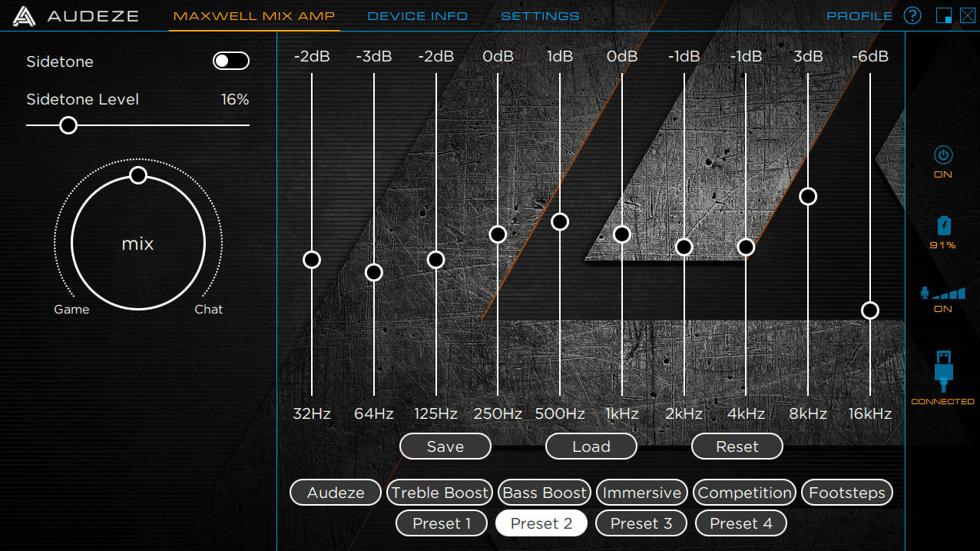Select the Preset 2 slot
The width and height of the screenshot is (980, 551).
click(541, 523)
